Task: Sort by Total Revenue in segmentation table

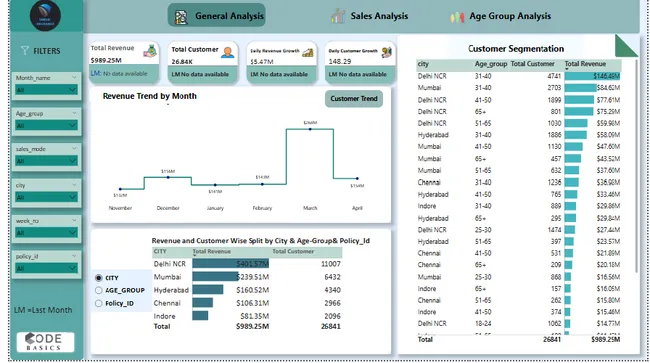Action: click(585, 64)
